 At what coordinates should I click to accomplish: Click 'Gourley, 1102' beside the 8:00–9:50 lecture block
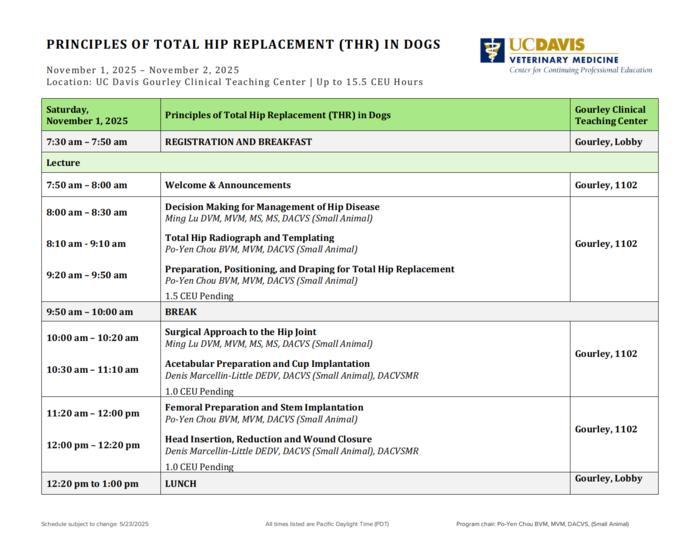(x=606, y=243)
